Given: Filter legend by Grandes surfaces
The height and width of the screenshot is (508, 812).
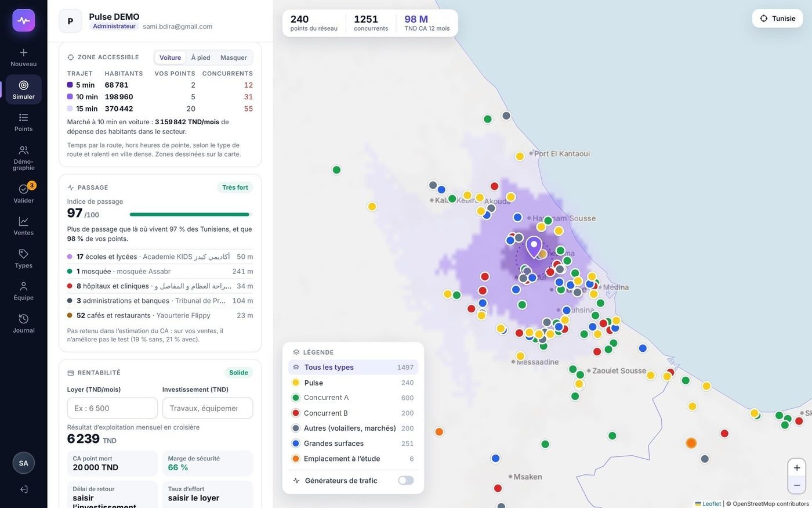Looking at the screenshot, I should pyautogui.click(x=353, y=444).
